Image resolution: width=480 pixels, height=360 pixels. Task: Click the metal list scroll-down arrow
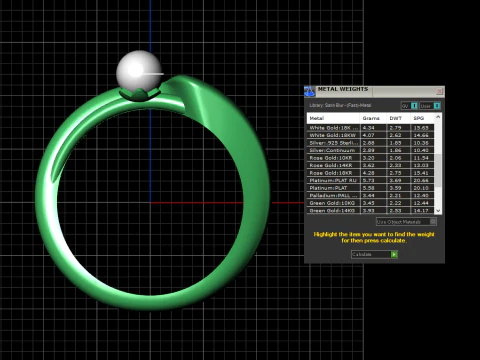pyautogui.click(x=438, y=211)
